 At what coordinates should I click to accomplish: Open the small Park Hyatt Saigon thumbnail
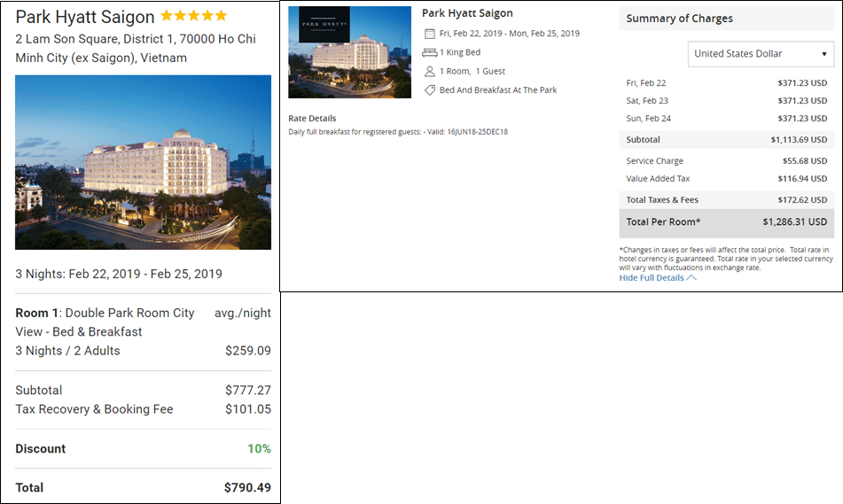pos(349,52)
